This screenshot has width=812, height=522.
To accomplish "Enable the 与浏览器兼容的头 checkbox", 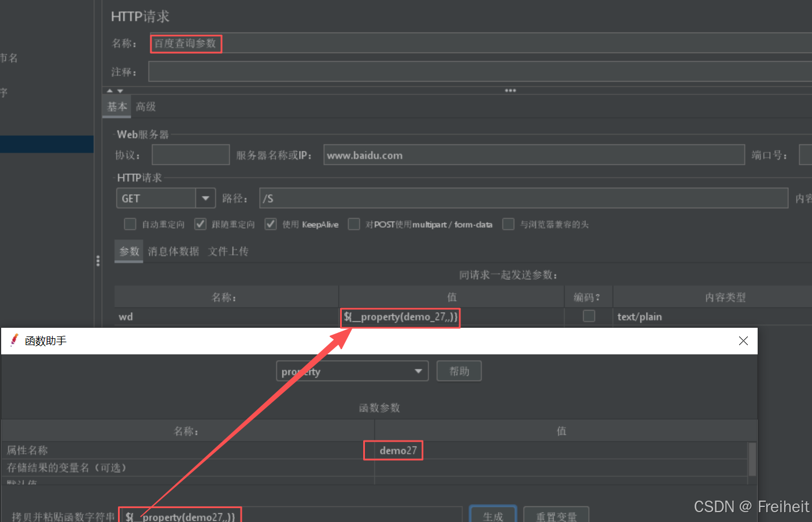I will click(508, 224).
